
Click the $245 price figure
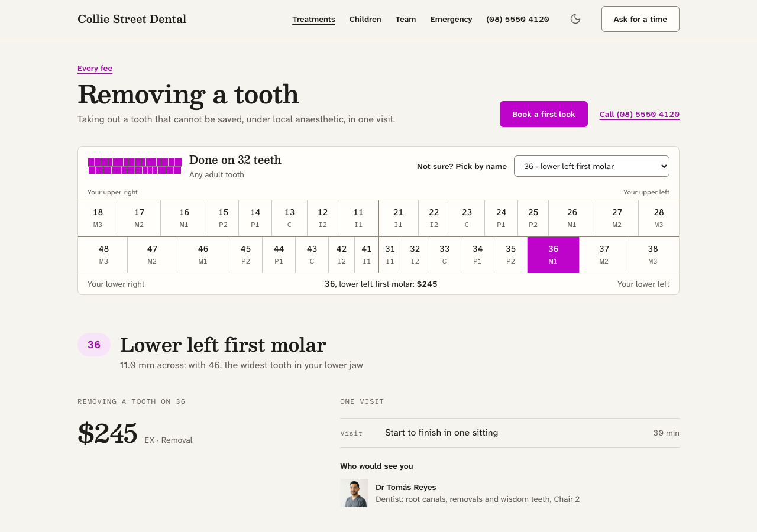click(107, 434)
